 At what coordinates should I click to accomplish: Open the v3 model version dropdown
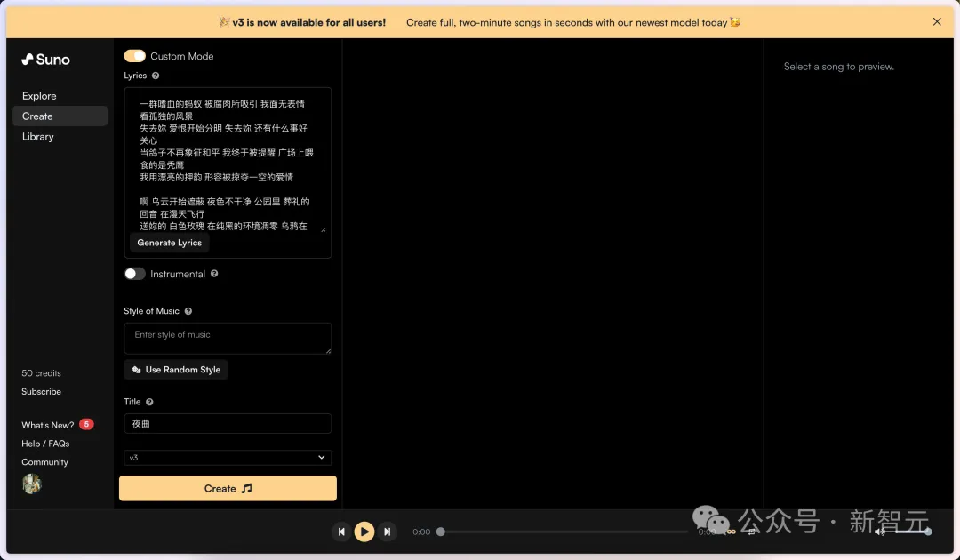[x=228, y=458]
